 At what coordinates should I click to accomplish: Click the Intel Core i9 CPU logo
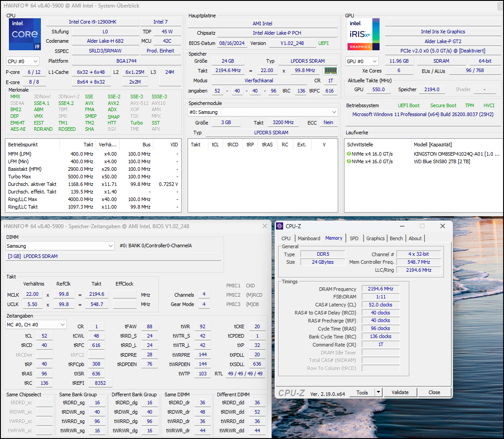pos(25,34)
